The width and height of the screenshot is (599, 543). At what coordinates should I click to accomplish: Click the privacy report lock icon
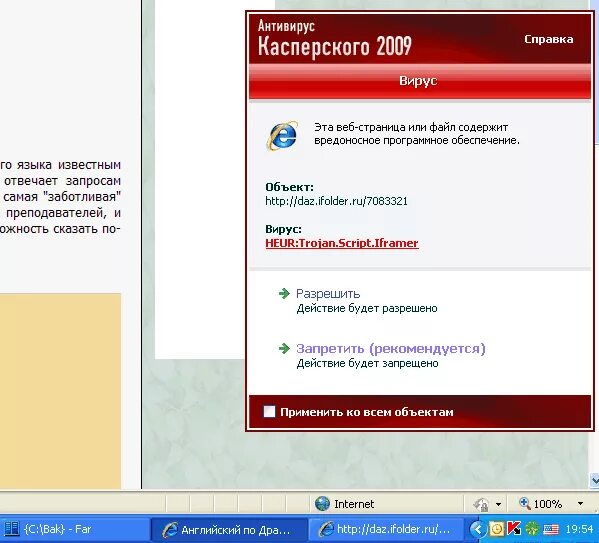click(481, 504)
